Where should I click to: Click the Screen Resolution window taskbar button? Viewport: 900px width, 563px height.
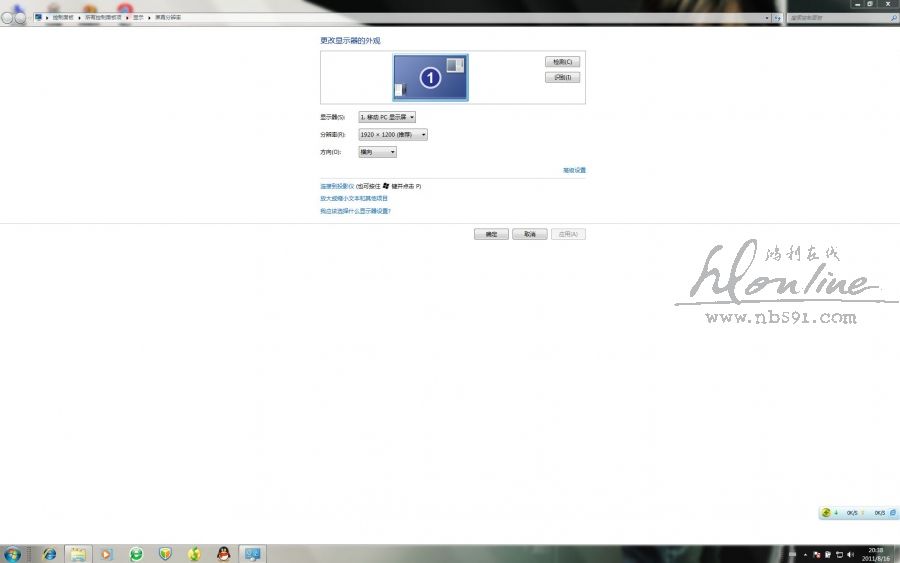[253, 554]
